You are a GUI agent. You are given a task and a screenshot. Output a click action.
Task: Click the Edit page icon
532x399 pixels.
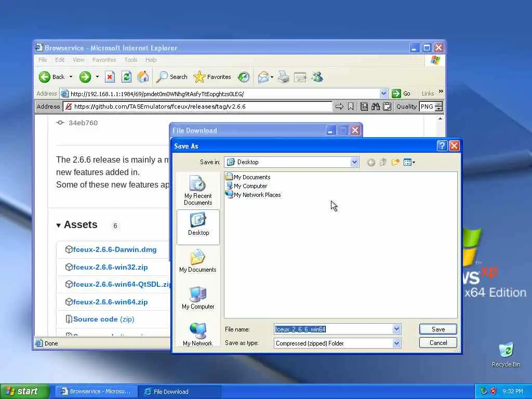click(x=300, y=77)
